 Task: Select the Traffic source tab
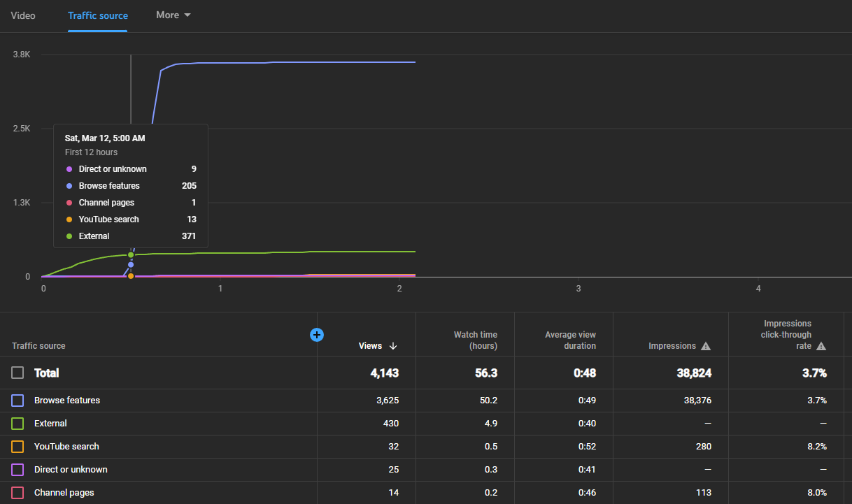coord(98,15)
